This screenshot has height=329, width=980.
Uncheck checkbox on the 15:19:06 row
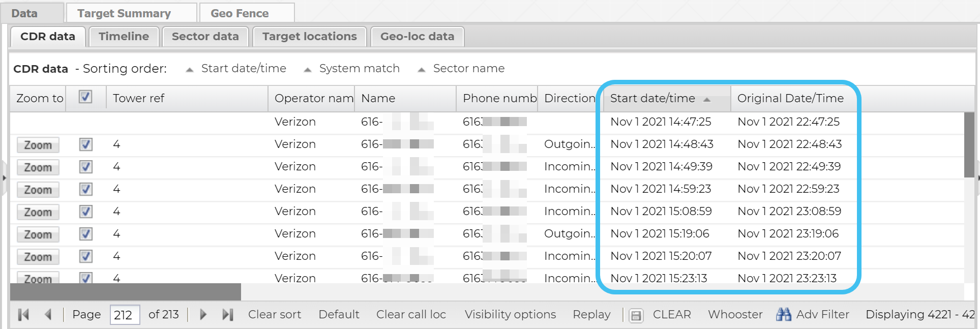(x=85, y=234)
